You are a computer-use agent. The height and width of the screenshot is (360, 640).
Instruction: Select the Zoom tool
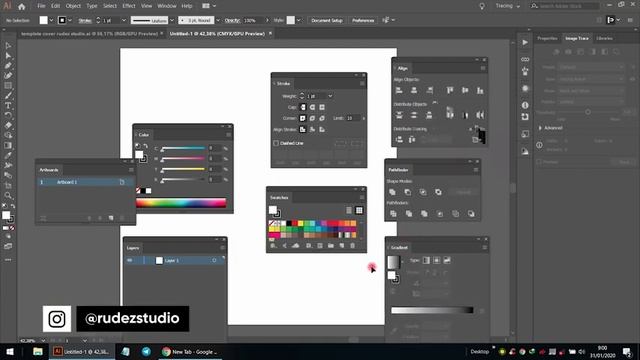point(8,195)
